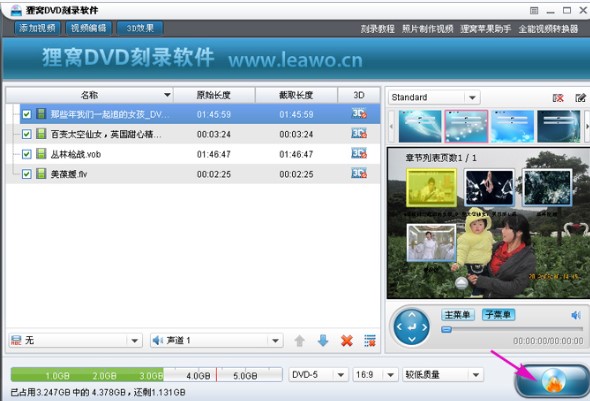Image resolution: width=590 pixels, height=401 pixels.
Task: Uncheck the 百变太空仙女 video checkbox
Action: click(26, 134)
